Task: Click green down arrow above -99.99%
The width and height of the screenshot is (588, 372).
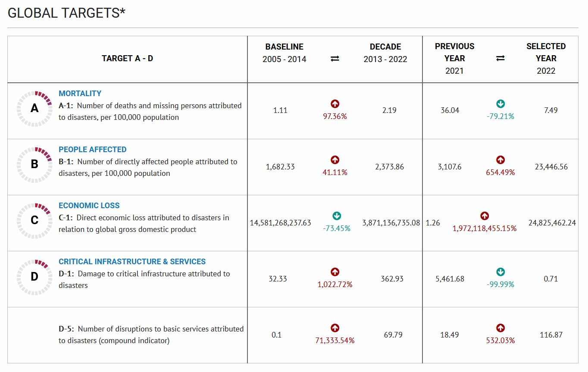Action: 500,272
